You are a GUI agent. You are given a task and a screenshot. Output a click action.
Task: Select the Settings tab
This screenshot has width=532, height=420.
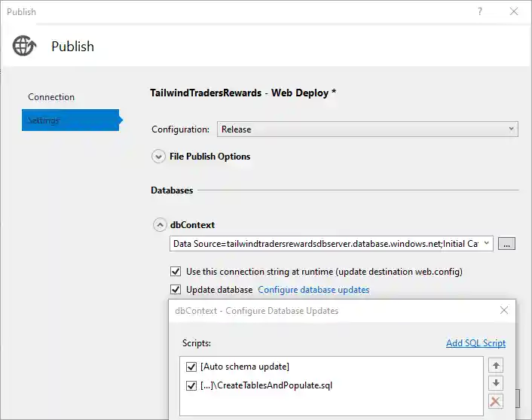(x=71, y=120)
